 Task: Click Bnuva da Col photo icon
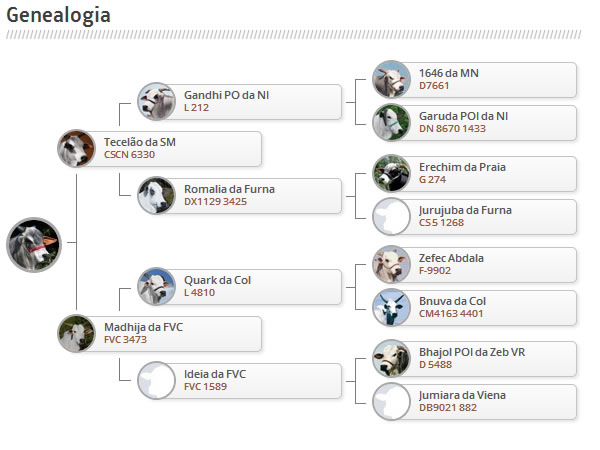(x=391, y=307)
